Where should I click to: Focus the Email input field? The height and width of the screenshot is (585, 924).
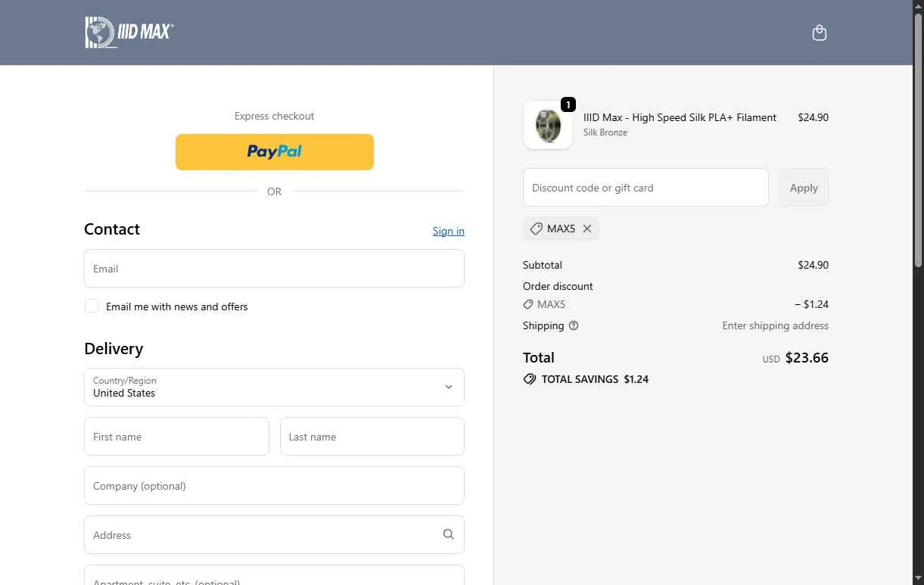tap(274, 269)
